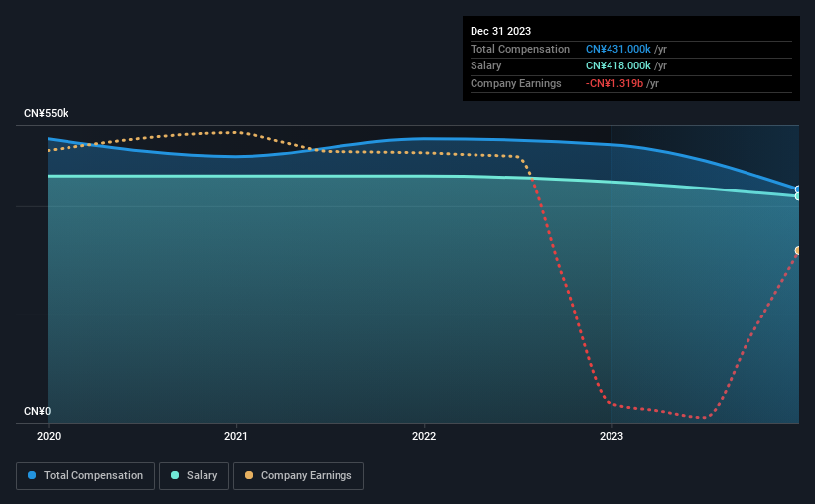The width and height of the screenshot is (815, 504).
Task: Click the CN¥0 y-axis label
Action: click(x=37, y=411)
